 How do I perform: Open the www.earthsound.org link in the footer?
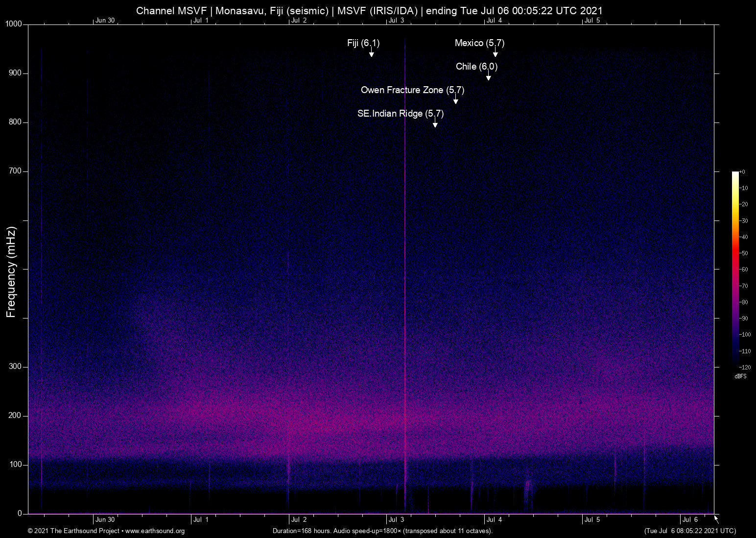155,531
